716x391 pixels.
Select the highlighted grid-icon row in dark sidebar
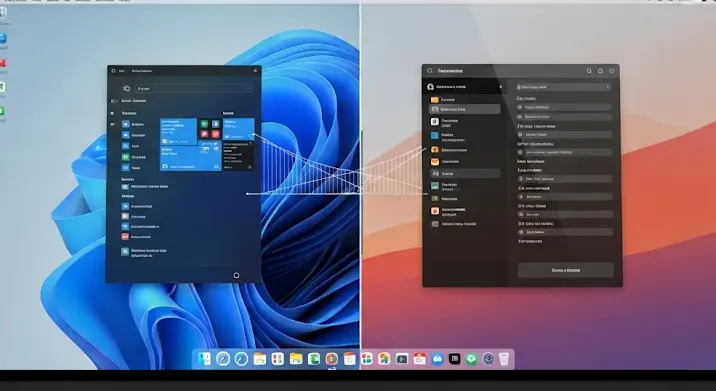(465, 174)
